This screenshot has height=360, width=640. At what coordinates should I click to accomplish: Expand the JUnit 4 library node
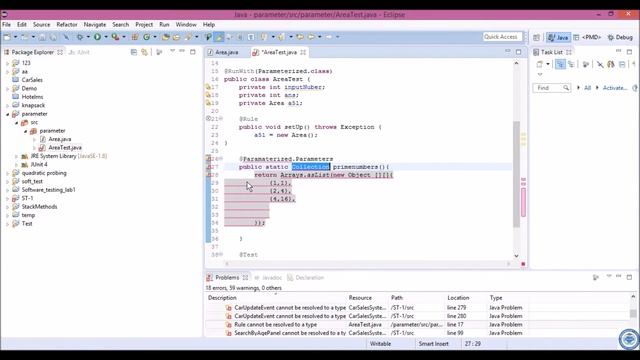[x=17, y=164]
